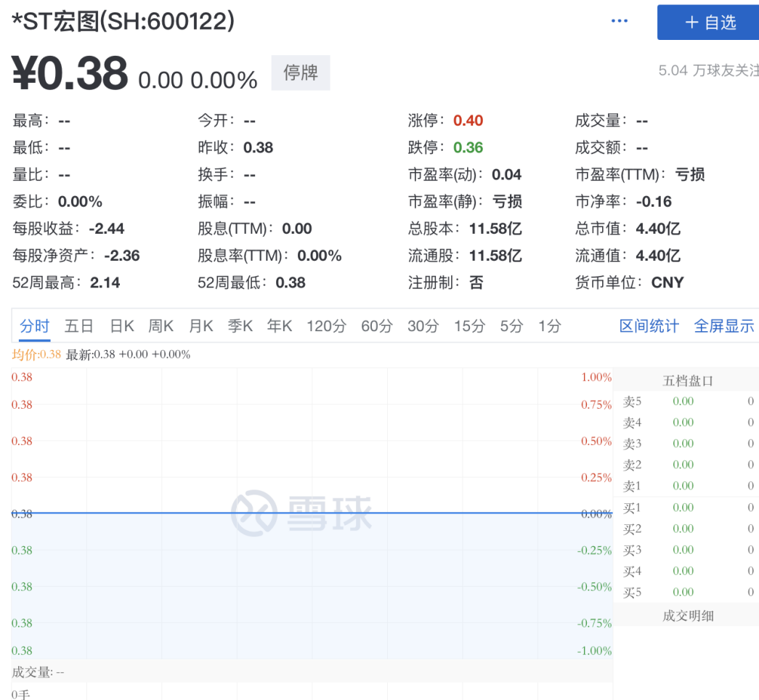Click the 均价:0.38 average price label
The height and width of the screenshot is (700, 759).
[x=36, y=354]
